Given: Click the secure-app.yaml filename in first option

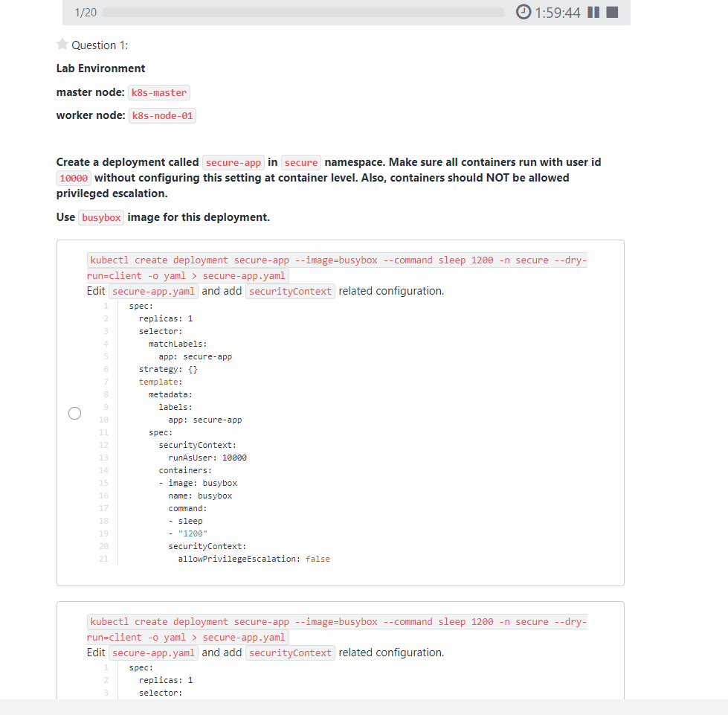Looking at the screenshot, I should coord(153,291).
